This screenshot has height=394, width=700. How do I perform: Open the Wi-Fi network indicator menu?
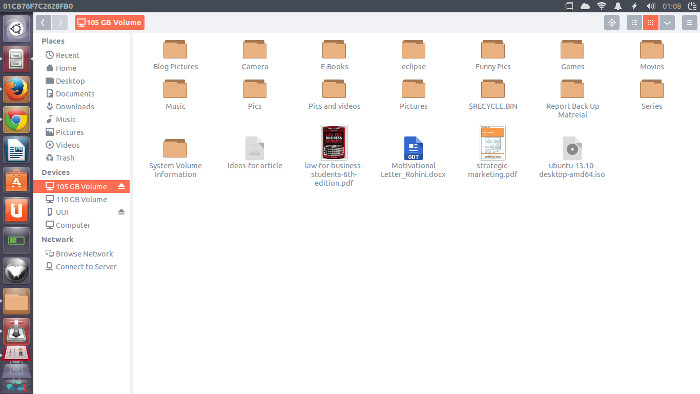point(601,6)
